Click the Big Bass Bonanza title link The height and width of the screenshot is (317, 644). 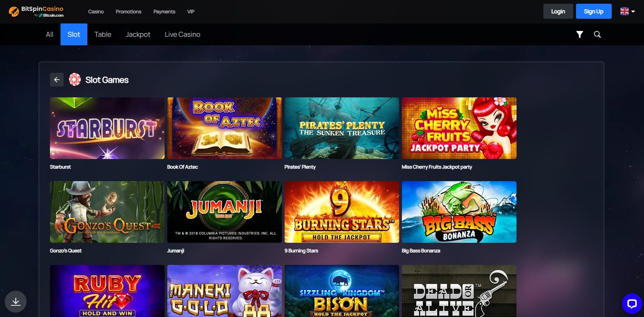(421, 251)
